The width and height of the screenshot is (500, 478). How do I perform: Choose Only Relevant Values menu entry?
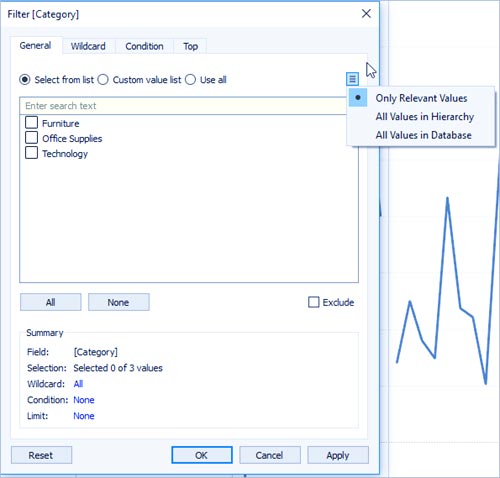[421, 98]
